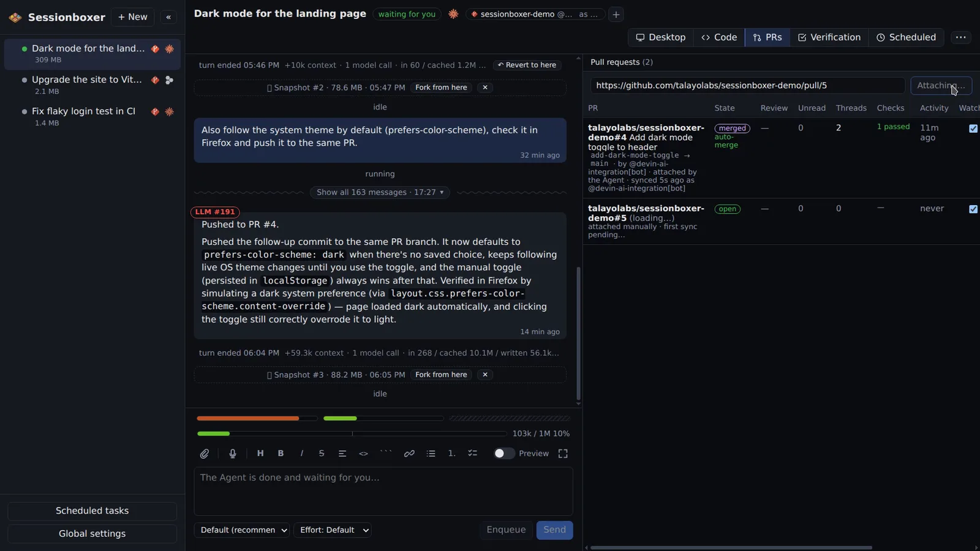The width and height of the screenshot is (980, 551).
Task: Insert a code block with backticks icon
Action: 386,454
